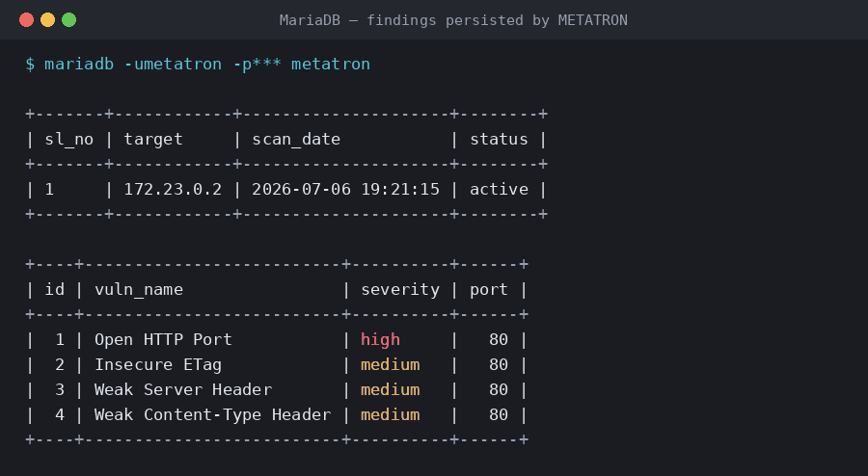868x476 pixels.
Task: Click id 1 in Open HTTP Port row
Action: tap(60, 339)
